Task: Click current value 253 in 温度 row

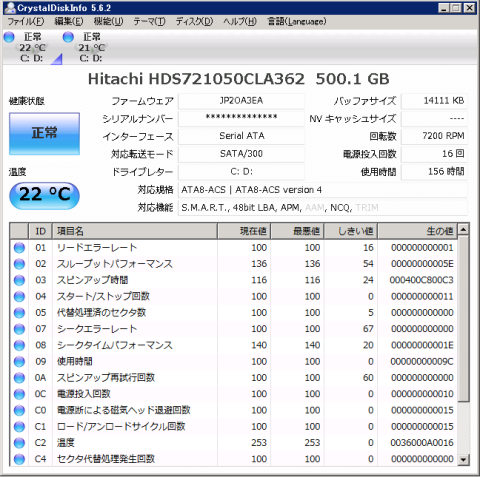Action: coord(259,443)
